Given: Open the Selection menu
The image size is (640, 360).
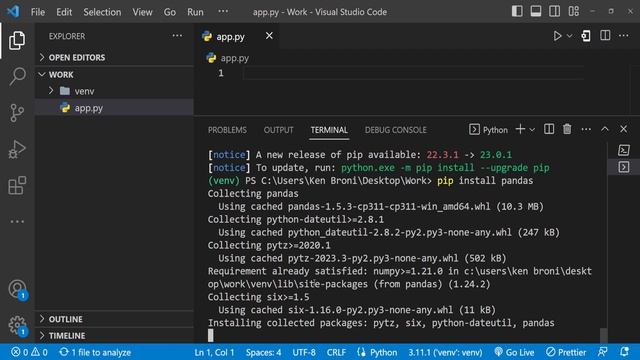Looking at the screenshot, I should [x=102, y=12].
